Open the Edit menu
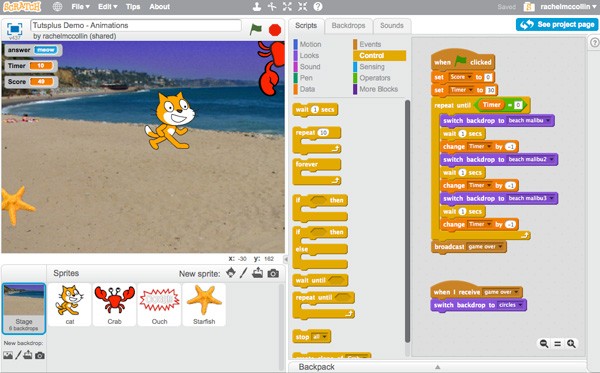This screenshot has height=373, width=600. coord(108,7)
